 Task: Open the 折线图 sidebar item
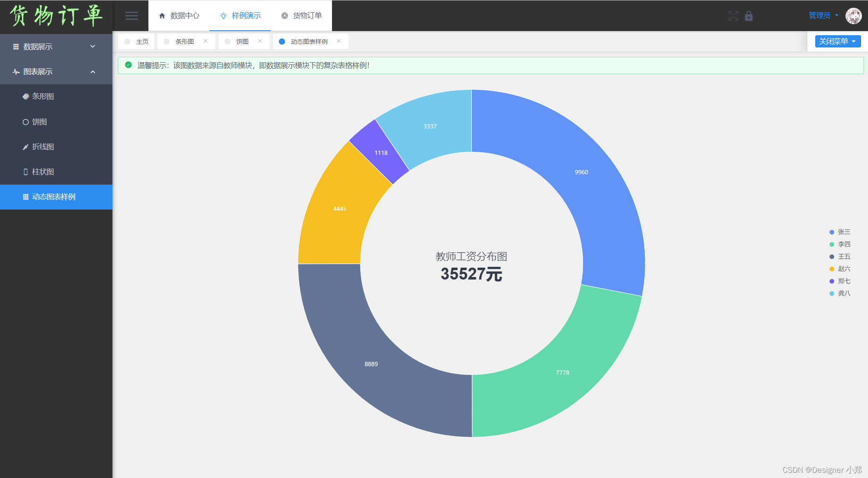click(x=43, y=147)
